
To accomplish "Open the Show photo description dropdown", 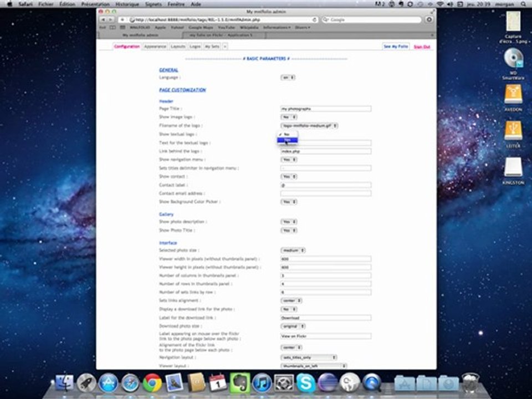I will (x=289, y=222).
